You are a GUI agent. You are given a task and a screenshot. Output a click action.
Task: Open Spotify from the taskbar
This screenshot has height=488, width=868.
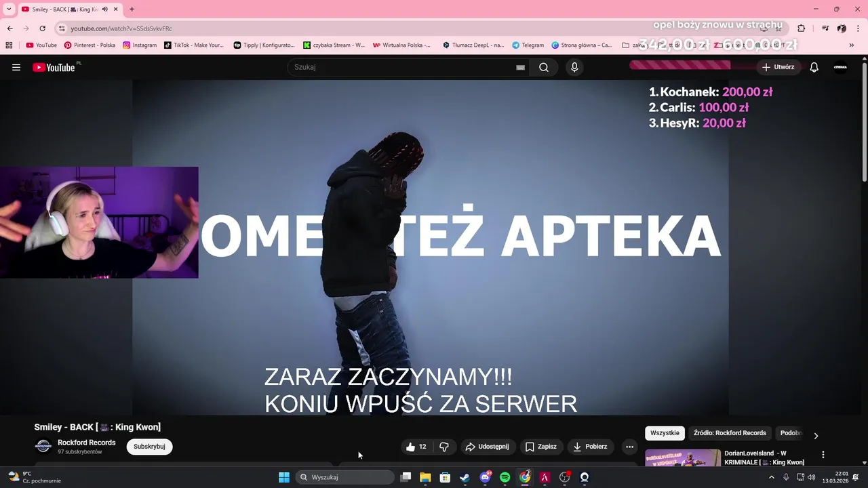(505, 477)
